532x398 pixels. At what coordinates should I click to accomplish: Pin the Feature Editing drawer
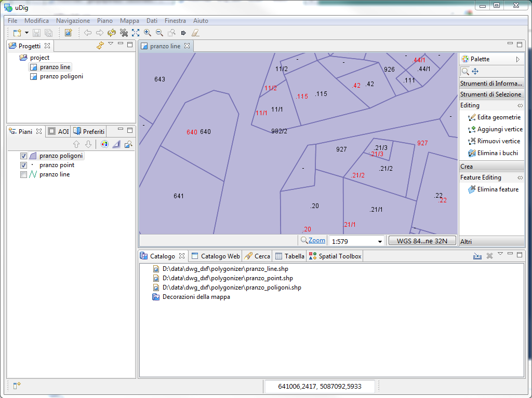[x=520, y=177]
